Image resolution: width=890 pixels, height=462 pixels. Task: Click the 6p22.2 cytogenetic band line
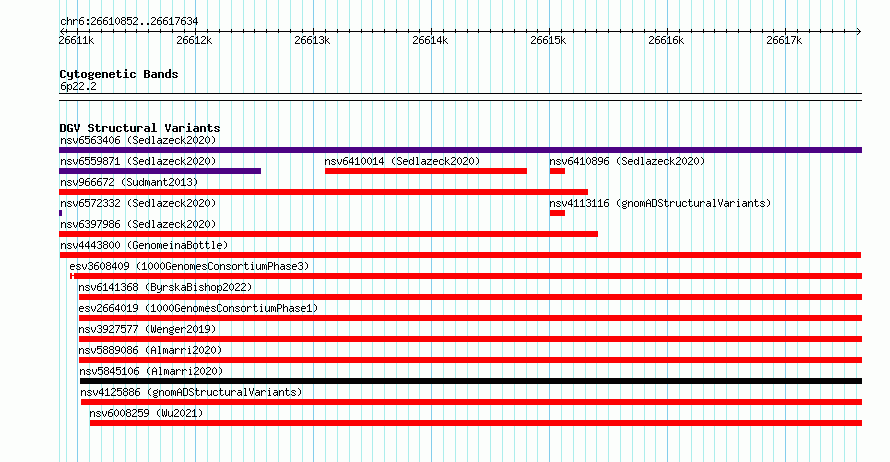coord(460,97)
